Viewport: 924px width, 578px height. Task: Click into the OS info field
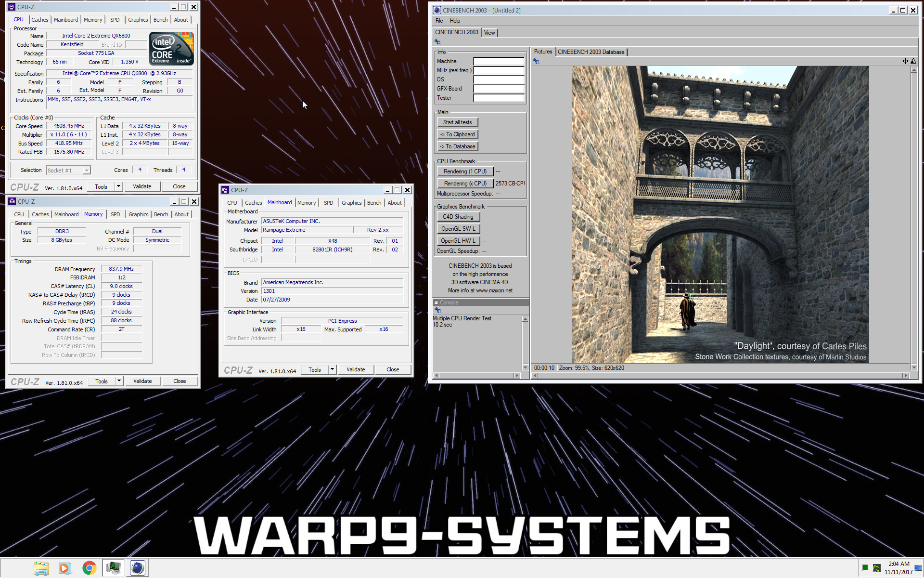pyautogui.click(x=499, y=79)
